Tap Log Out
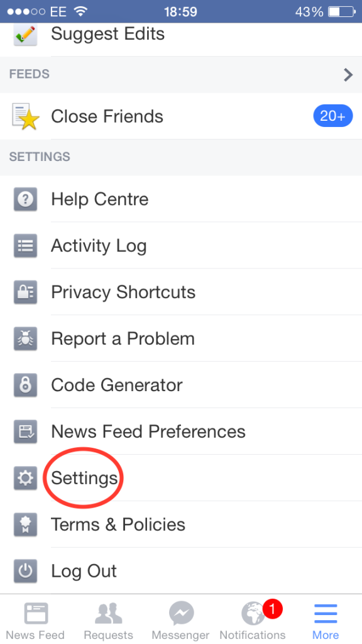 coord(84,571)
